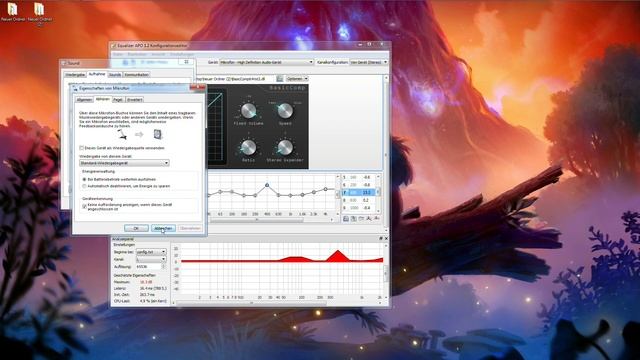This screenshot has height=360, width=640.
Task: Switch to the Kommunikation tab in Sound window
Action: [x=136, y=75]
